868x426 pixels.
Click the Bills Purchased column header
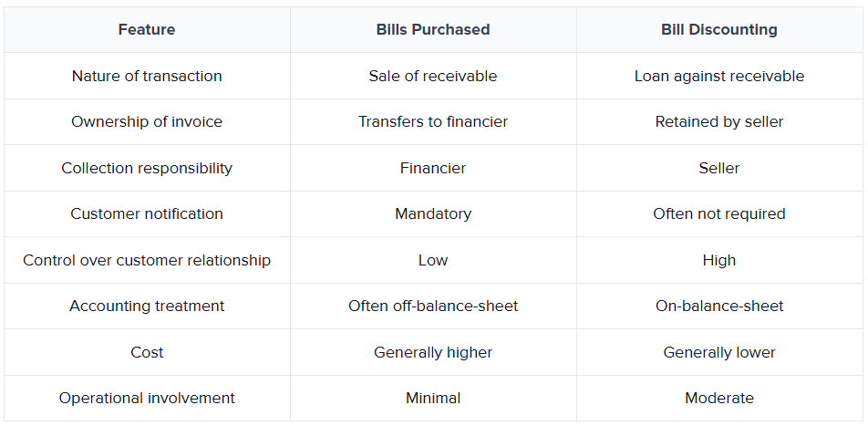433,30
